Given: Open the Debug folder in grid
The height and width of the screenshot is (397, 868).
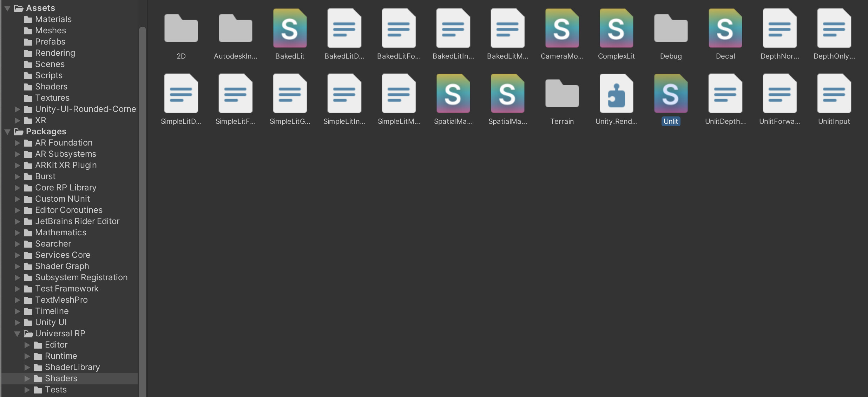Looking at the screenshot, I should point(671,29).
